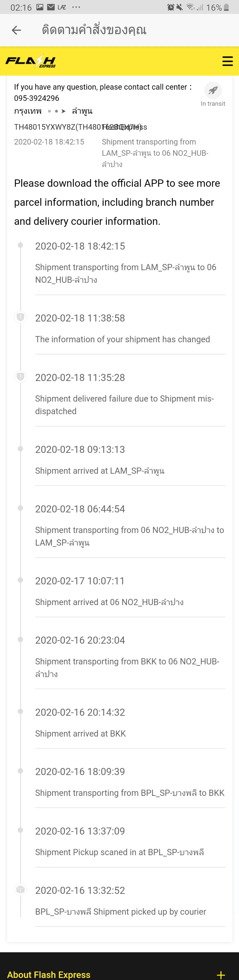Tap timeline dot for 2020-02-17 10:07:11

21,580
